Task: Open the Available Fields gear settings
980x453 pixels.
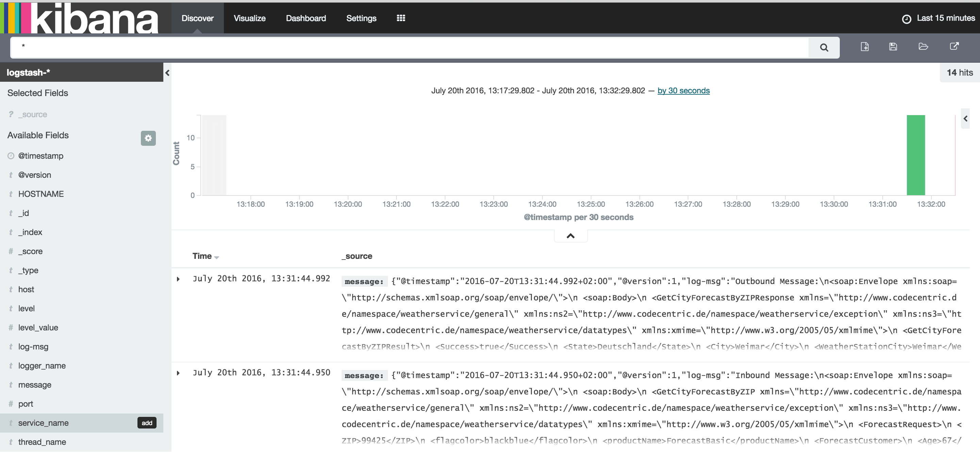Action: [148, 138]
